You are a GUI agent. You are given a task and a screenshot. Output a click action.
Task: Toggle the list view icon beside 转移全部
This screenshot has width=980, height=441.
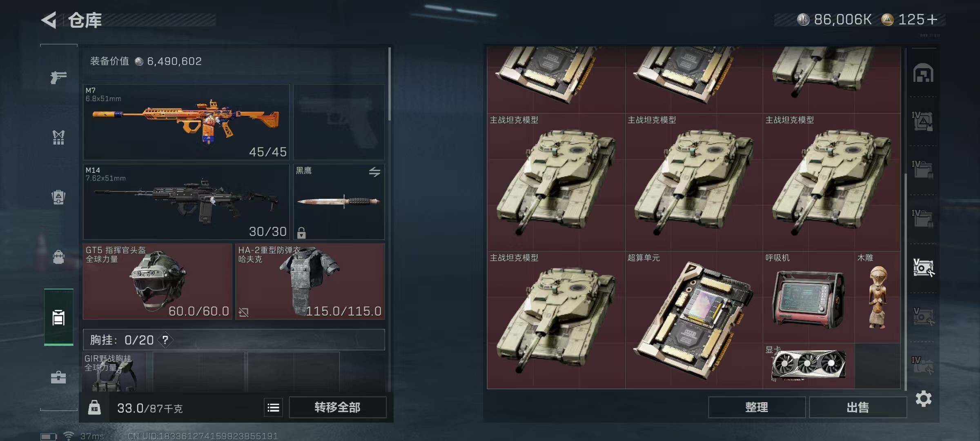pos(273,407)
